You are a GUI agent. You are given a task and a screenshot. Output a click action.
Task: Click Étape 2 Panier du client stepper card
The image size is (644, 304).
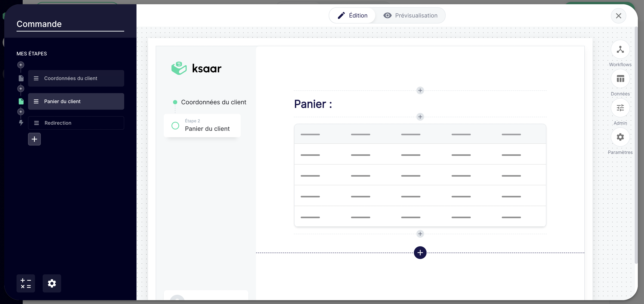[x=202, y=125]
